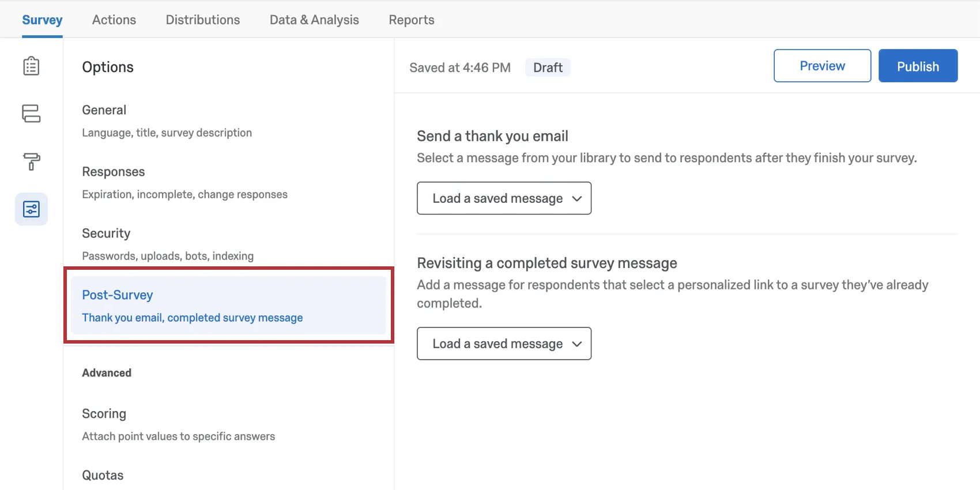Viewport: 980px width, 490px height.
Task: Open the Distributions tab
Action: [x=203, y=20]
